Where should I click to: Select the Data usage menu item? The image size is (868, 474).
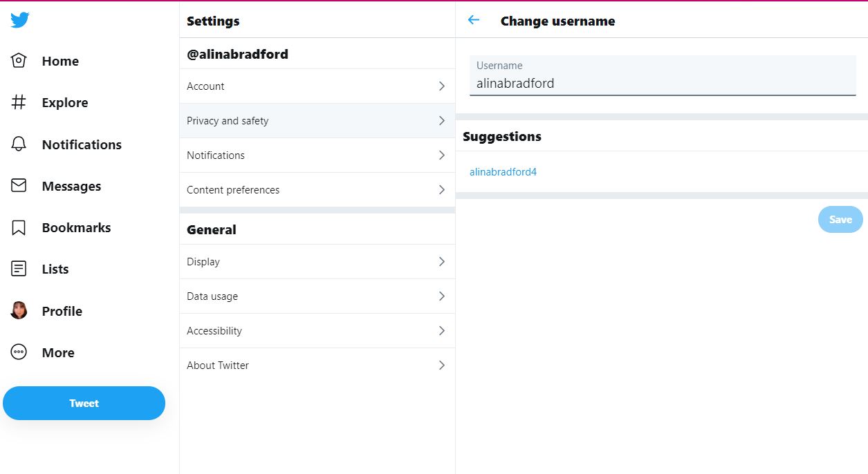[317, 296]
